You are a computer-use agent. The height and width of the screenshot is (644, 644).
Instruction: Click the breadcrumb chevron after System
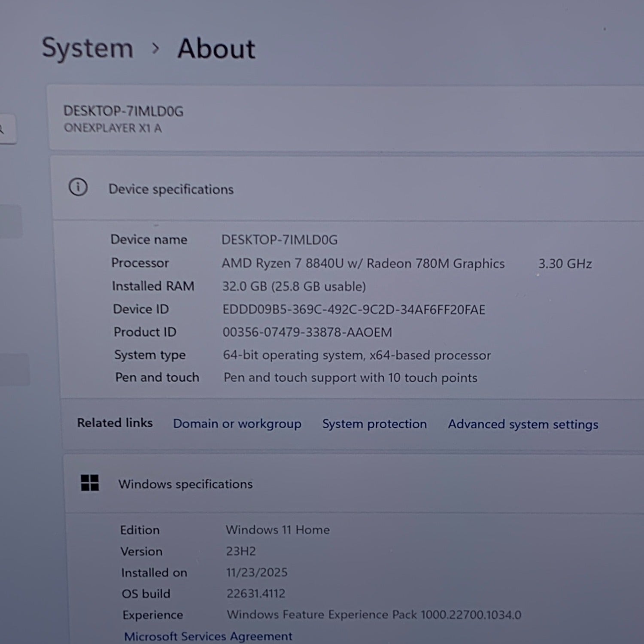pyautogui.click(x=155, y=49)
